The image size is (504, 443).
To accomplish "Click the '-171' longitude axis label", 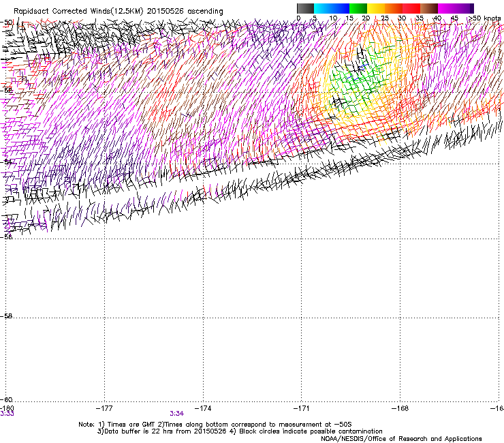I will (x=301, y=408).
